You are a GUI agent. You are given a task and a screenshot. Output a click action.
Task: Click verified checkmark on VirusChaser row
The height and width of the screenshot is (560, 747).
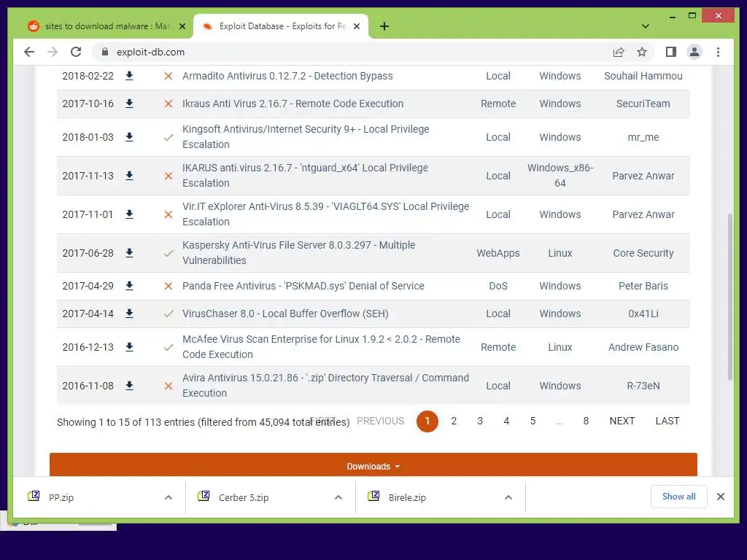pyautogui.click(x=169, y=314)
